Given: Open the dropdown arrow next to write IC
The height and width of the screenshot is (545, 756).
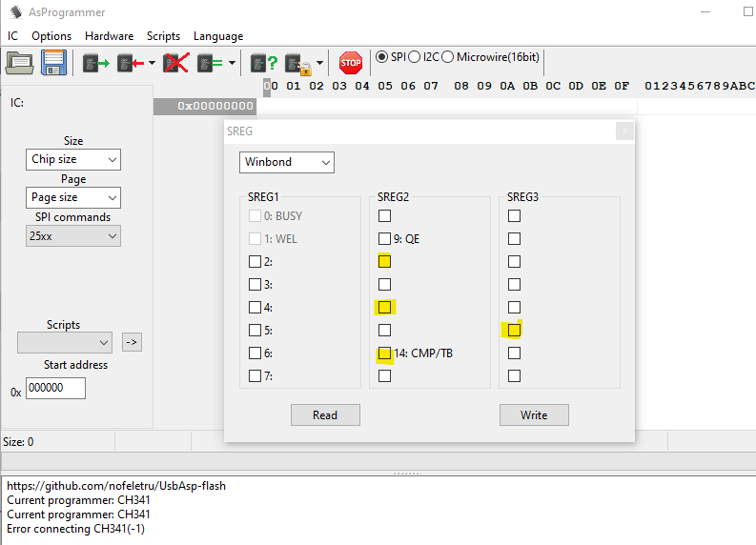Looking at the screenshot, I should tap(152, 63).
